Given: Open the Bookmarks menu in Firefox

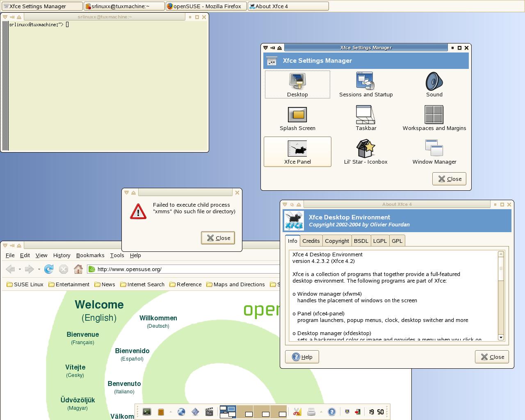Looking at the screenshot, I should (90, 255).
